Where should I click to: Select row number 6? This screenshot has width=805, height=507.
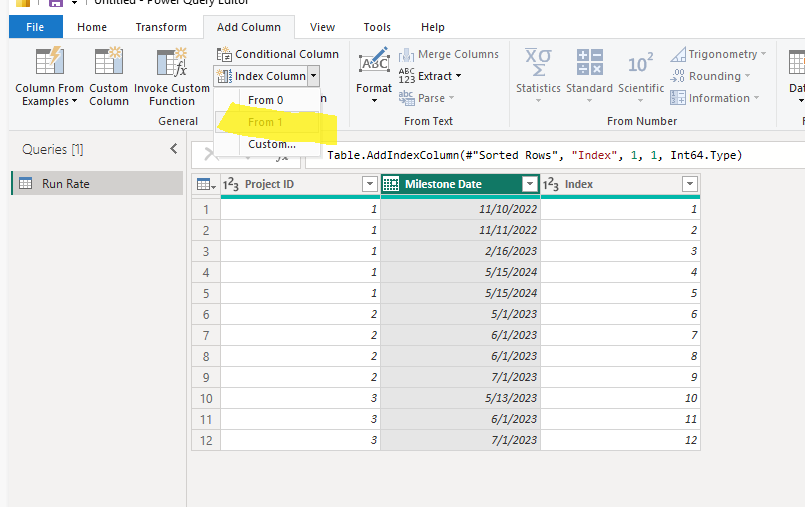[206, 315]
